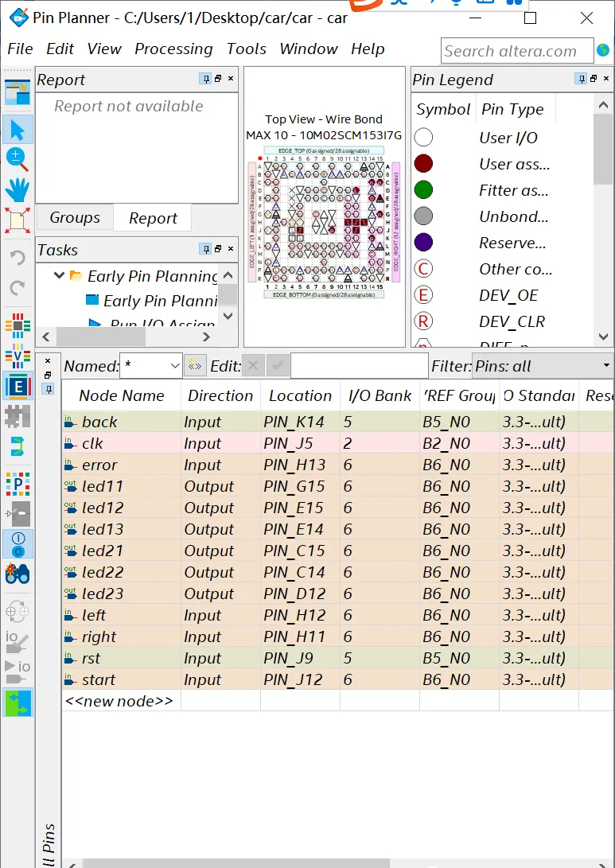The image size is (615, 868).
Task: Sort by the Direction column header
Action: (x=220, y=395)
